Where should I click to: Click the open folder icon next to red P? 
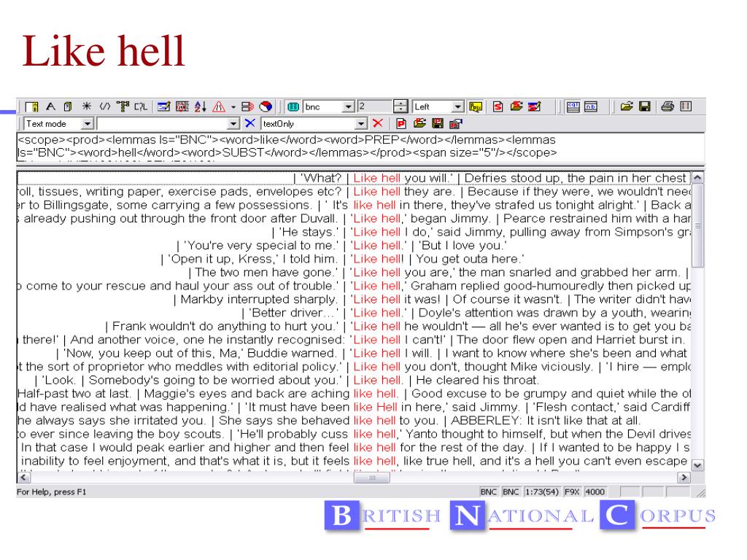[x=419, y=124]
